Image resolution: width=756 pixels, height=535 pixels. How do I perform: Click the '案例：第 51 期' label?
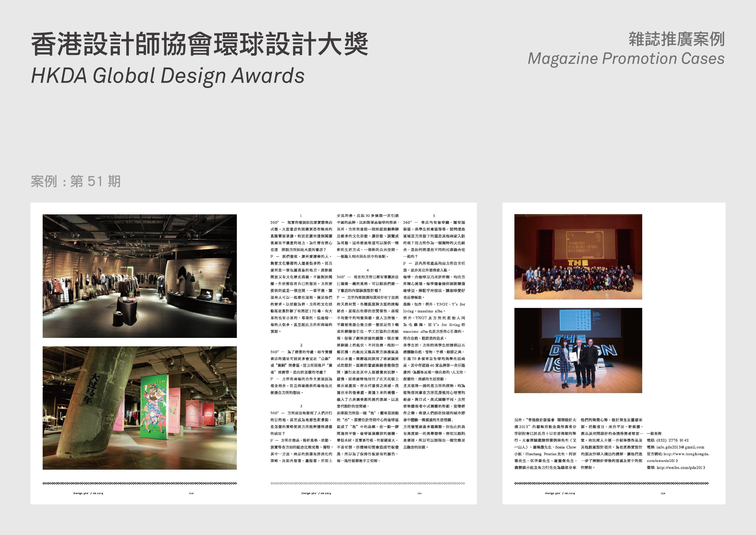(76, 181)
